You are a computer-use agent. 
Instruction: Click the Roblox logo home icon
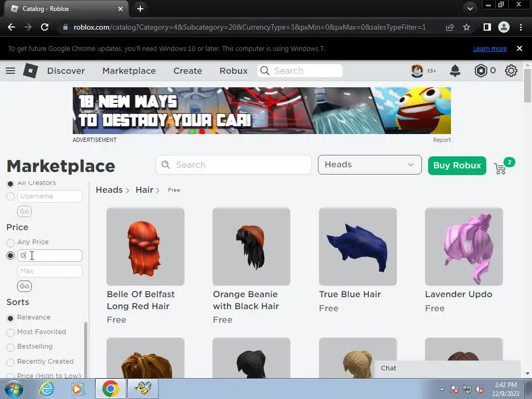[x=30, y=71]
